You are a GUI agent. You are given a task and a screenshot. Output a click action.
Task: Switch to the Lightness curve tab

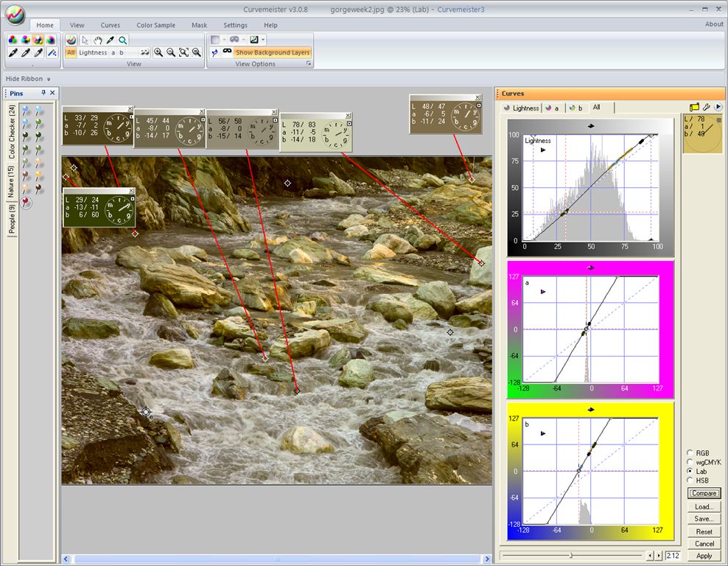click(521, 108)
